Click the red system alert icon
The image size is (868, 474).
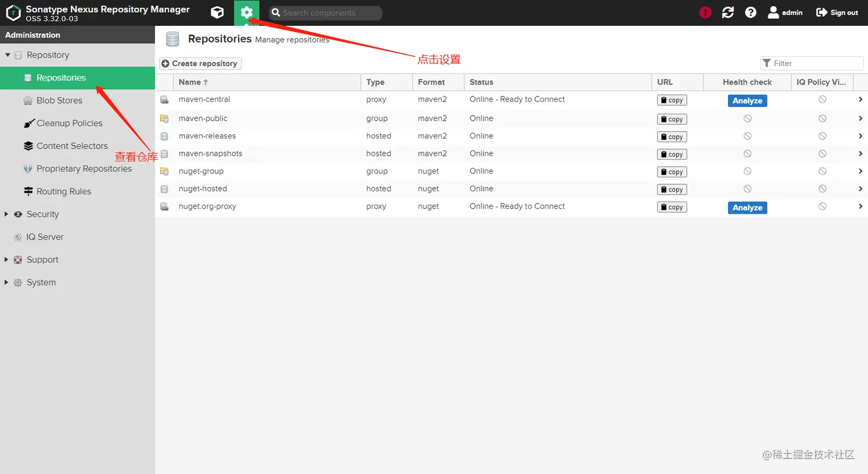[x=706, y=13]
